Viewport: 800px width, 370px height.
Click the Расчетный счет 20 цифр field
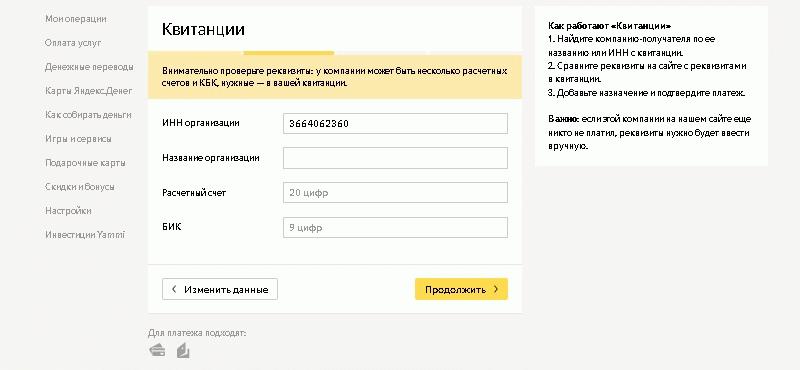pos(395,193)
